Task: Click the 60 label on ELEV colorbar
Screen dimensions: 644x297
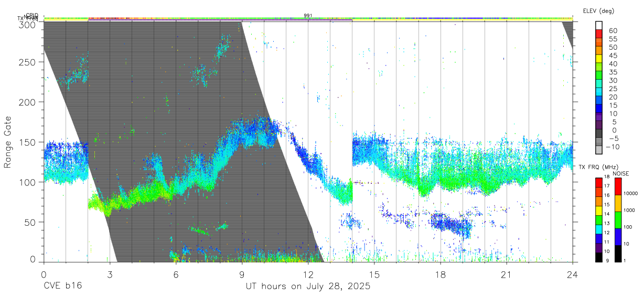Action: (612, 30)
